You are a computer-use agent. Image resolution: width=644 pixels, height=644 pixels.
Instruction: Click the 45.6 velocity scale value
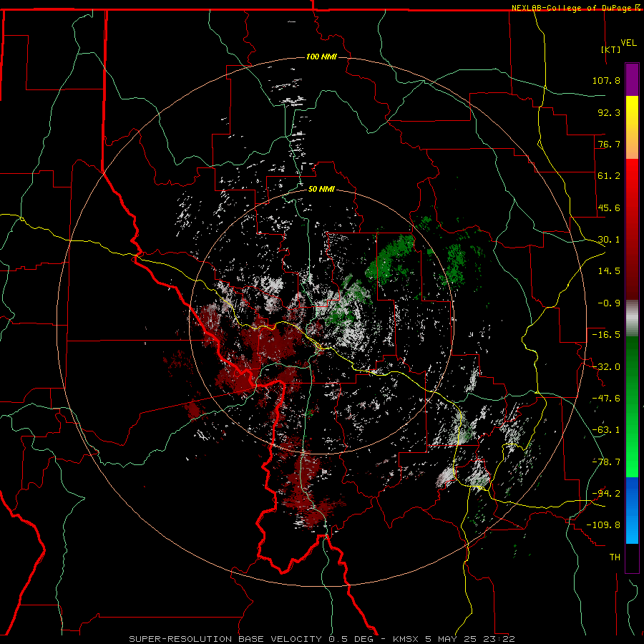pyautogui.click(x=609, y=208)
